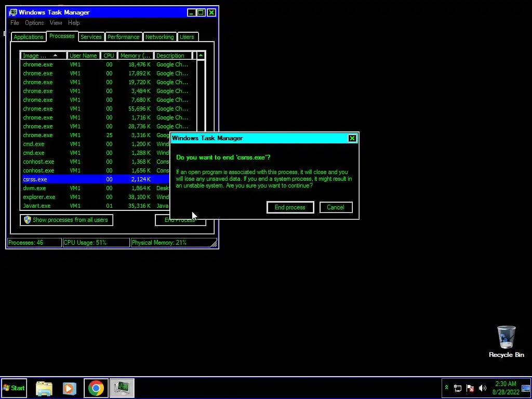
Task: Open the Networking tab
Action: tap(159, 37)
